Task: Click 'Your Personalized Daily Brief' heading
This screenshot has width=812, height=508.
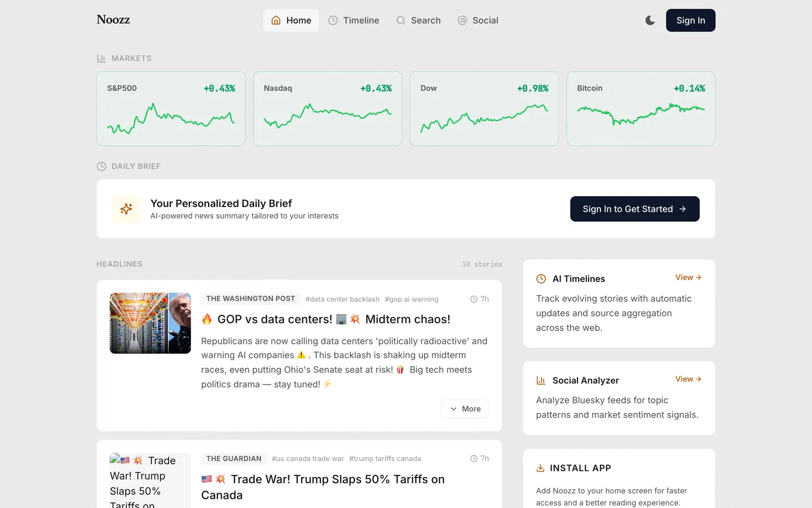Action: point(221,203)
